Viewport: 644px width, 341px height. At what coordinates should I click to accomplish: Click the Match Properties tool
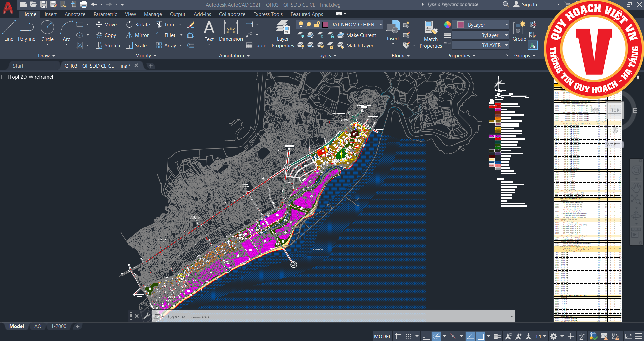coord(431,34)
